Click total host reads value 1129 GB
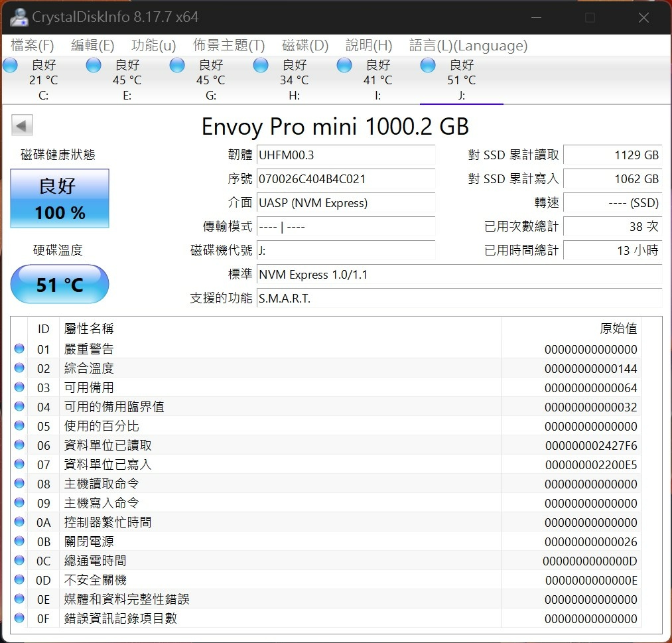 613,155
